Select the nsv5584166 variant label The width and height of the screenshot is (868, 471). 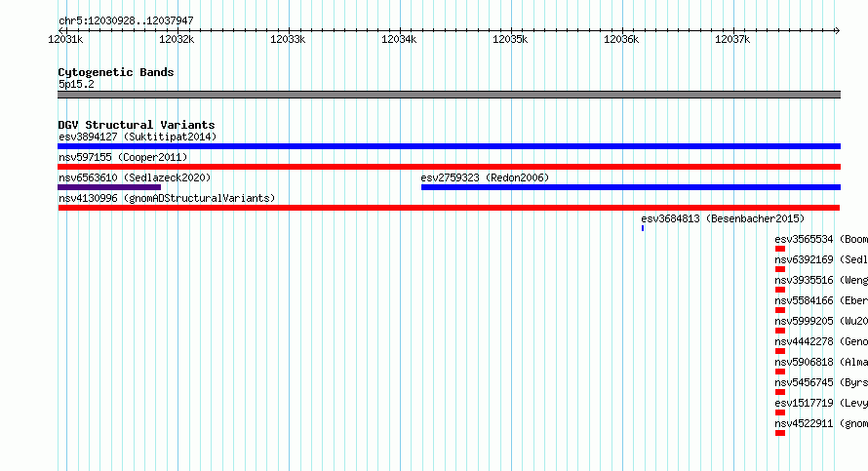[x=821, y=300]
